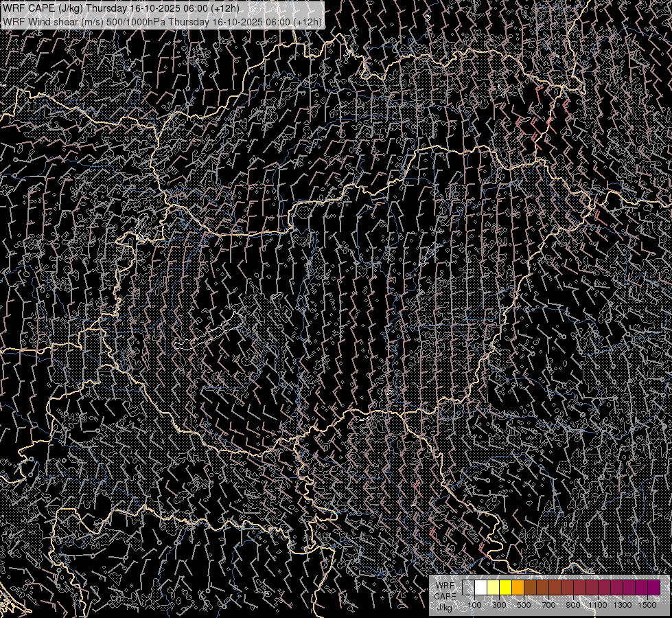This screenshot has width=672, height=618.
Task: Select the 1100 legend value label
Action: coord(598,605)
